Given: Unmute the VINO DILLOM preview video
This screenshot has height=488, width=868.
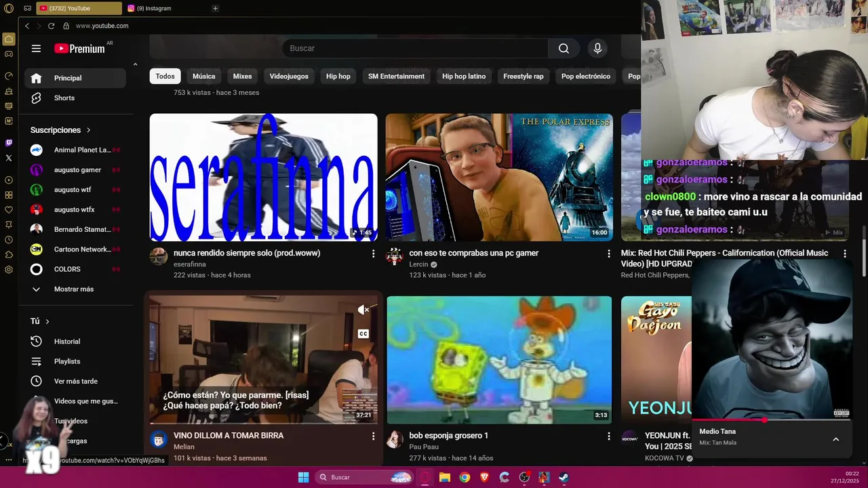Looking at the screenshot, I should coord(363,310).
